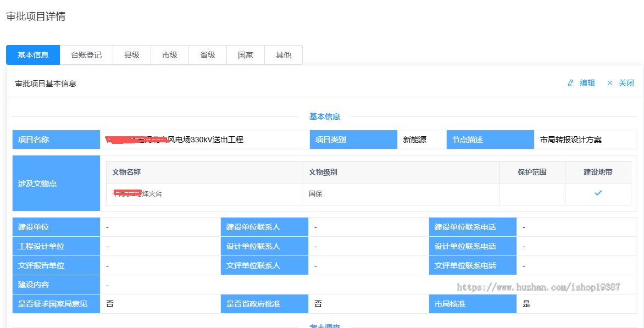Click the 建设地带 column header
This screenshot has width=644, height=328.
[x=598, y=172]
